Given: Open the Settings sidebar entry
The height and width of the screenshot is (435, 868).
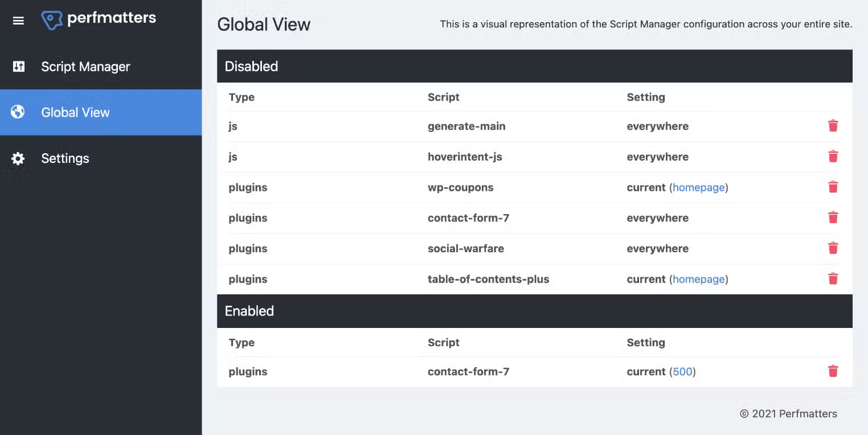Looking at the screenshot, I should coord(65,158).
